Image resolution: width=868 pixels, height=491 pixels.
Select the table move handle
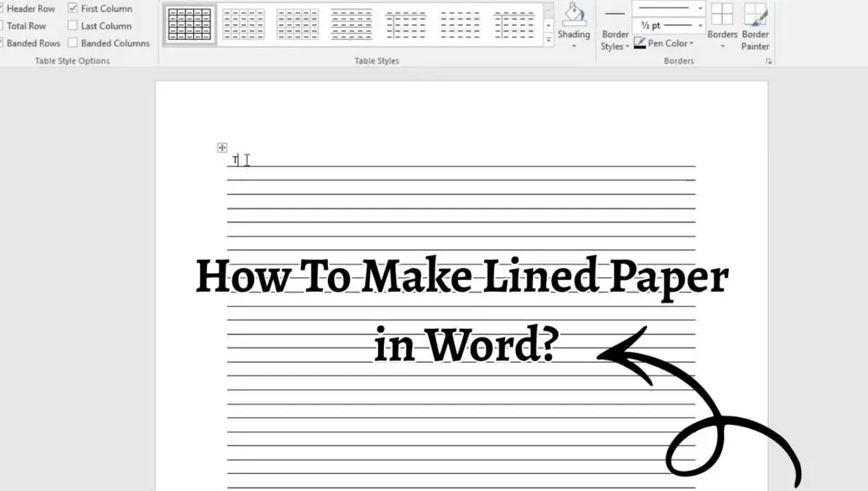click(x=222, y=146)
